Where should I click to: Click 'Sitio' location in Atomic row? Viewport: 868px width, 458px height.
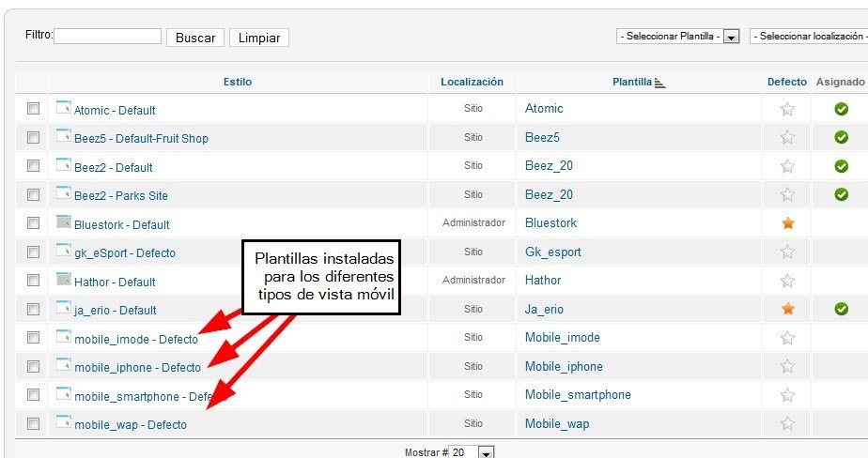(473, 109)
